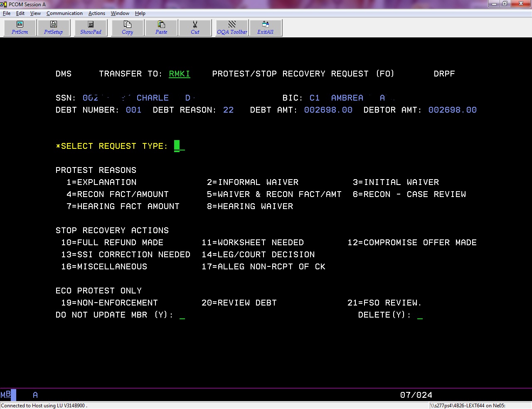Open the Actions menu
Screen dimensions: 532x409
(x=97, y=13)
